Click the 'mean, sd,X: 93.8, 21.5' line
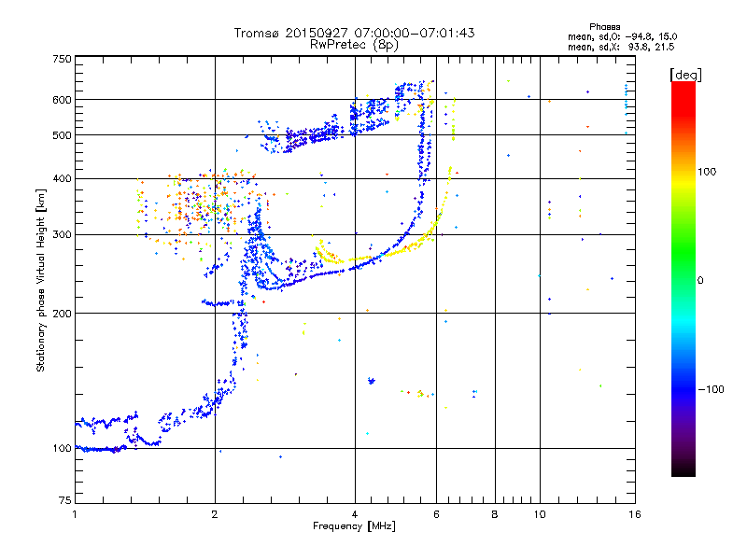This screenshot has width=747, height=560. pos(621,47)
